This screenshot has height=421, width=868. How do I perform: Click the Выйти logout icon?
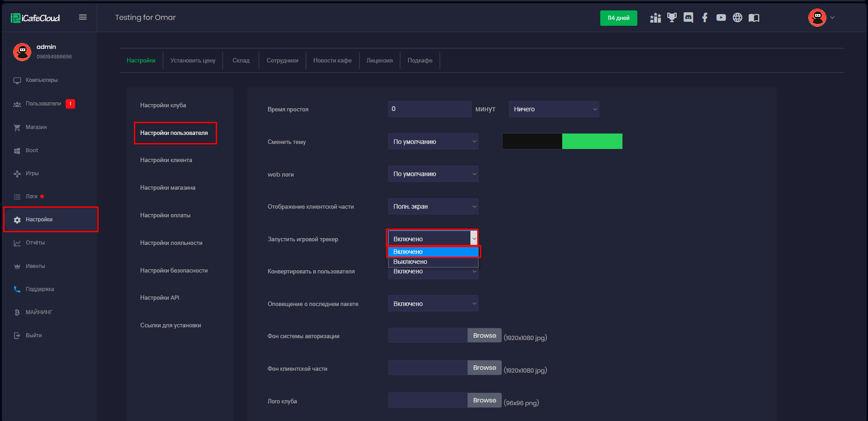pos(17,335)
